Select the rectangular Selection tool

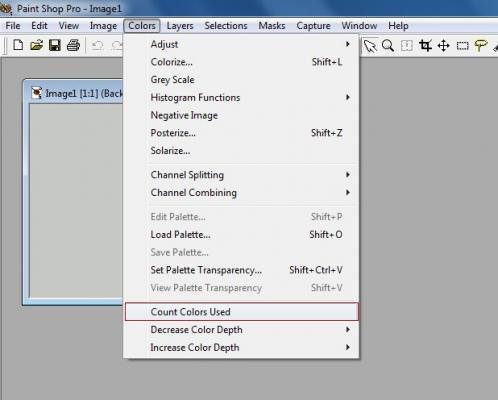462,46
